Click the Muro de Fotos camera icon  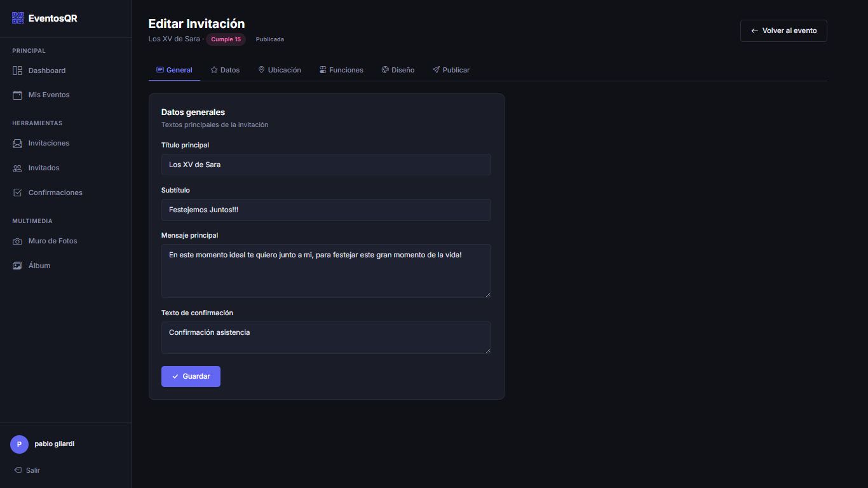[x=18, y=241]
